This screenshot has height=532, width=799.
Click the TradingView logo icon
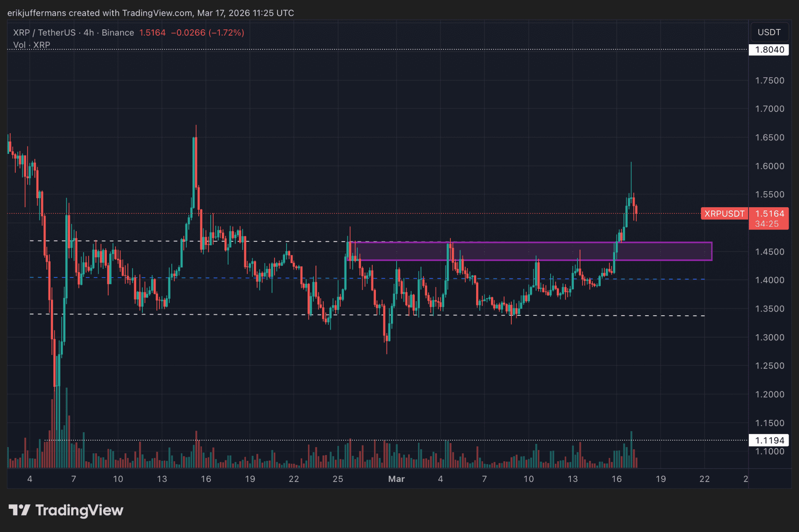coord(19,510)
